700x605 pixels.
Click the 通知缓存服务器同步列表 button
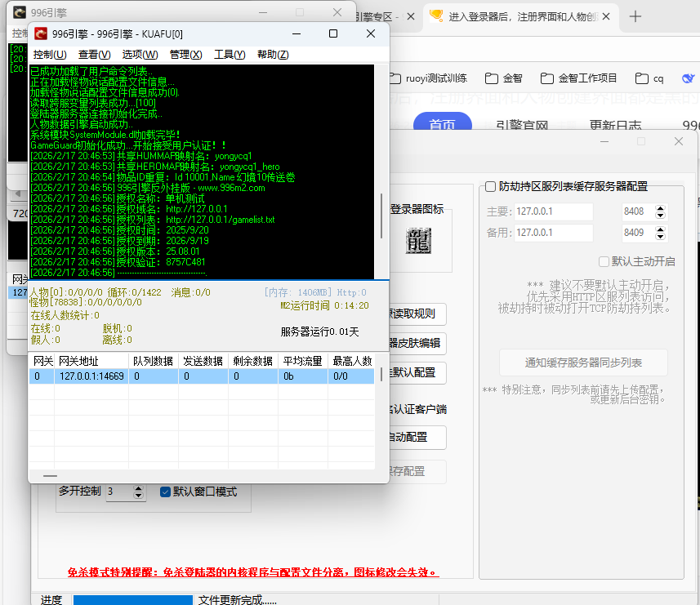(583, 363)
